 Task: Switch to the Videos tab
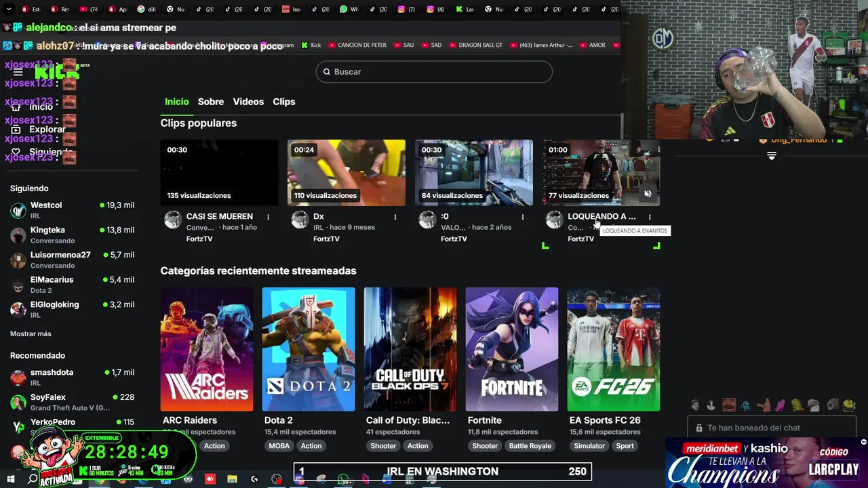tap(248, 102)
